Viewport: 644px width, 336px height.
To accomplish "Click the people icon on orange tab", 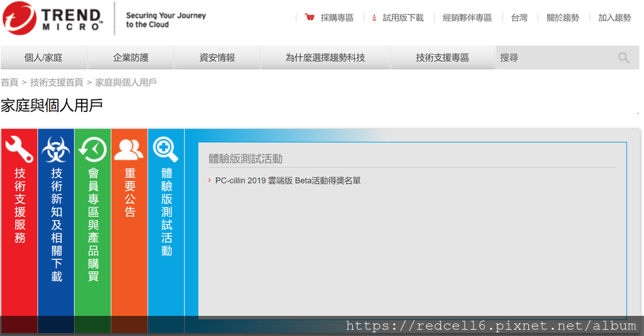I will (129, 150).
